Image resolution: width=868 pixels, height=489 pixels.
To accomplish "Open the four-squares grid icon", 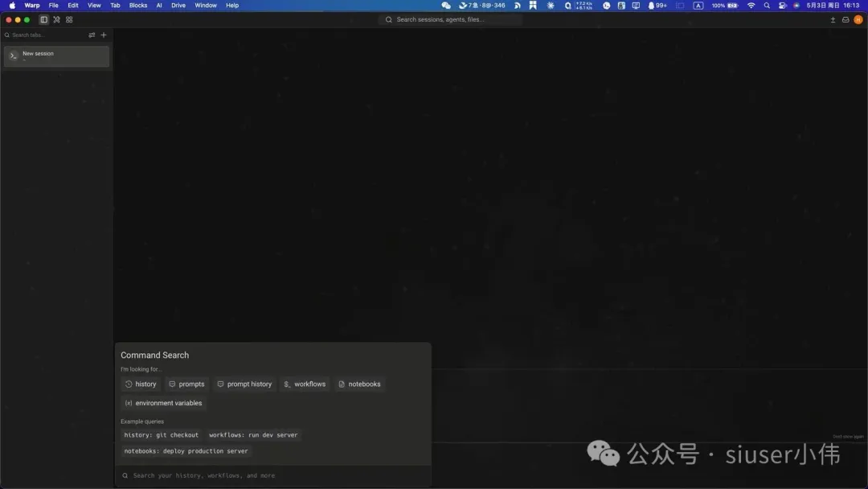I will [69, 19].
